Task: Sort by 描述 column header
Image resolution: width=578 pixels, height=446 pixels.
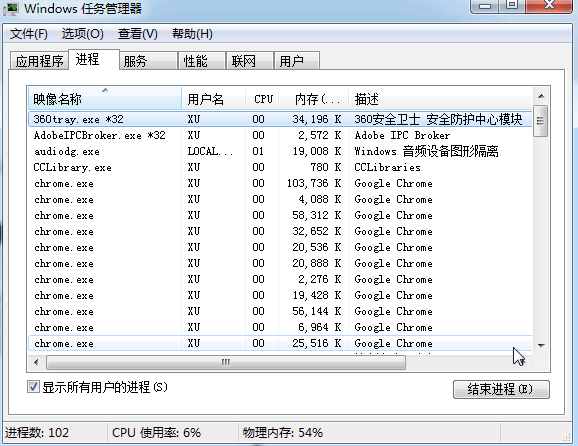Action: tap(441, 99)
